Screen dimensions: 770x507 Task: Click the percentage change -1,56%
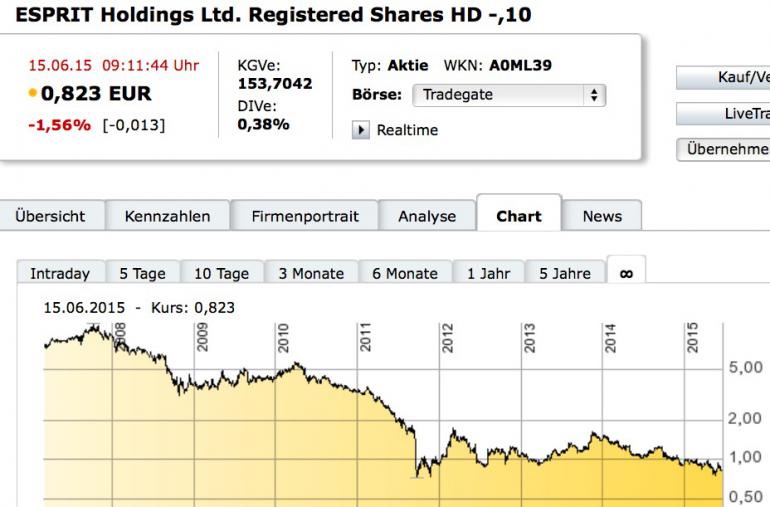tap(59, 125)
